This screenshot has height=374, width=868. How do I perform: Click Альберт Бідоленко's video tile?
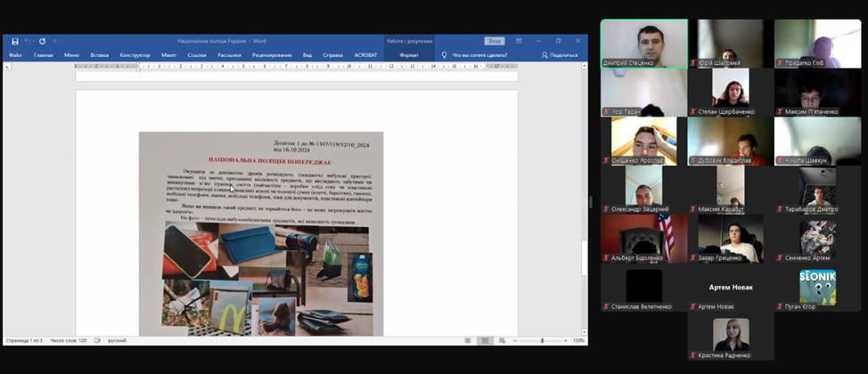click(x=644, y=239)
